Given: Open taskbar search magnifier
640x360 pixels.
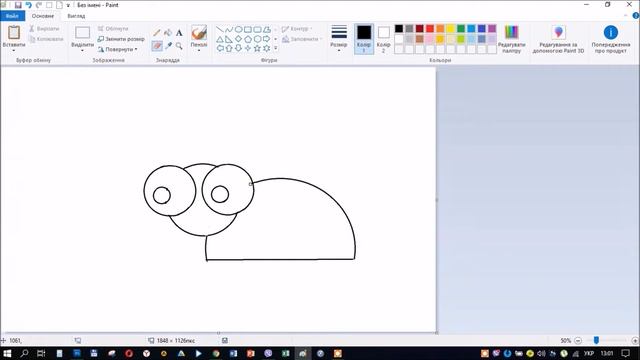Looking at the screenshot, I should (x=24, y=353).
